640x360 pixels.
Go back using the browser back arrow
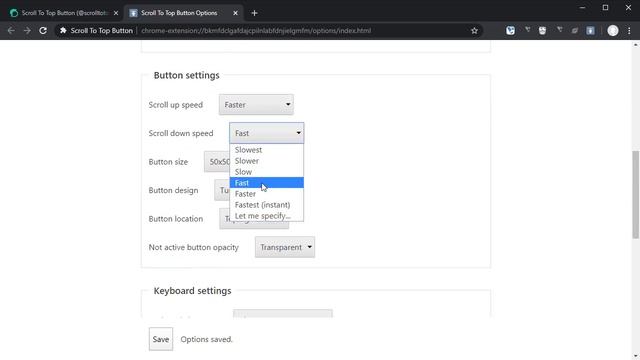click(11, 31)
